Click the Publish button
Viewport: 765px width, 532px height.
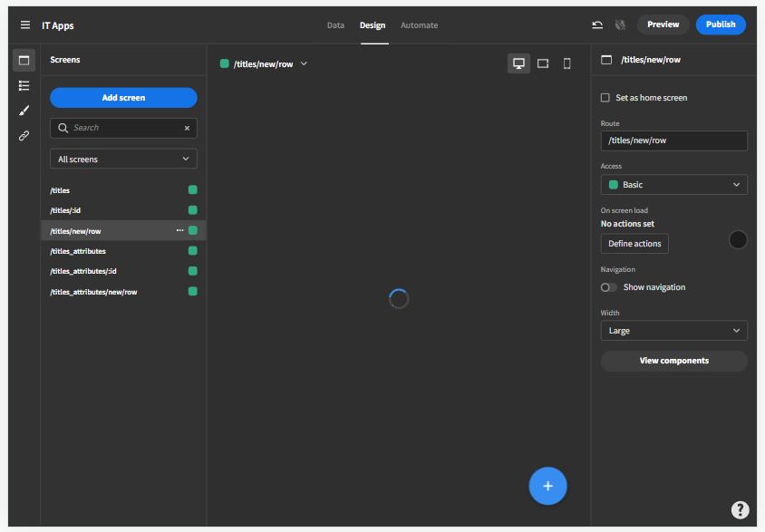[721, 24]
